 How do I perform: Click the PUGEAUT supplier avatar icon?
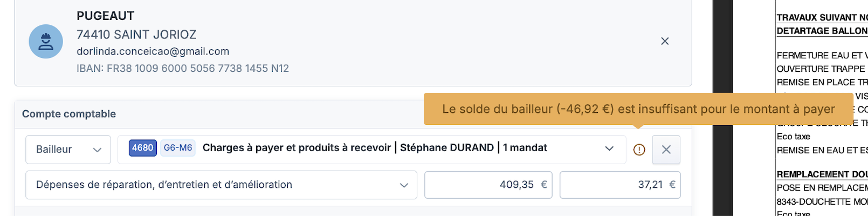pyautogui.click(x=46, y=42)
